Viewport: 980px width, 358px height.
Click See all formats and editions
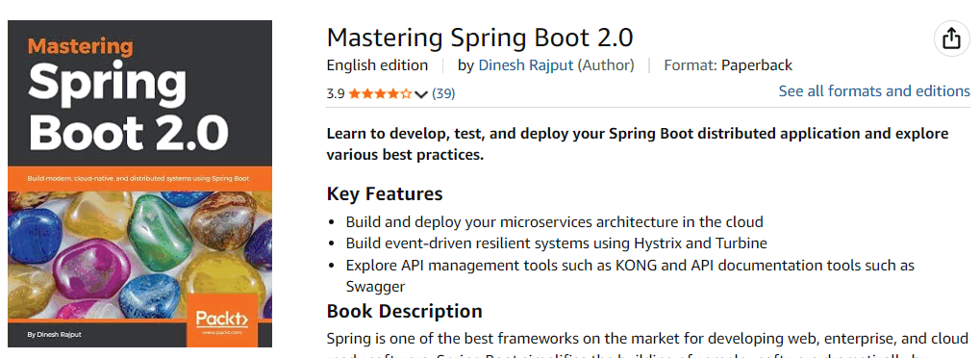pos(874,91)
